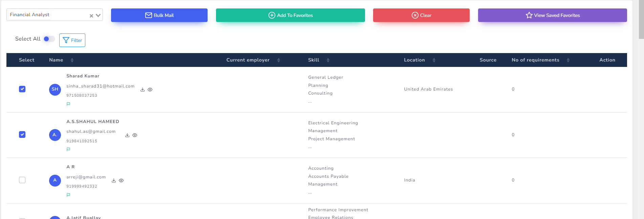Clear Financial Analyst selection with X

(x=91, y=16)
